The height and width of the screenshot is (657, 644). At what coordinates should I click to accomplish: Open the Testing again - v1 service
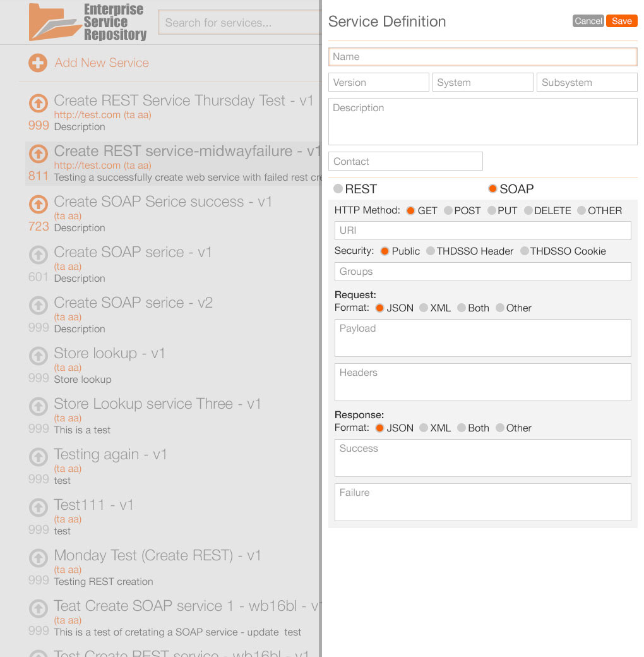click(x=110, y=454)
